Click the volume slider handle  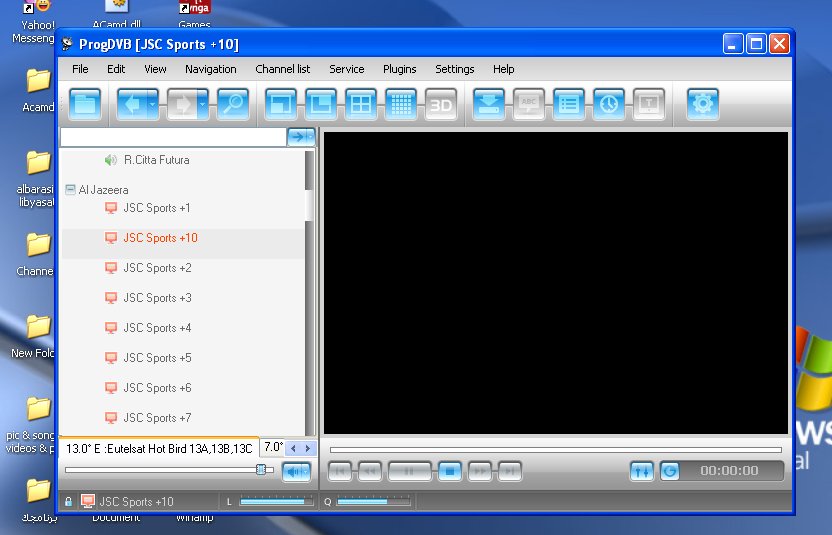pyautogui.click(x=261, y=470)
